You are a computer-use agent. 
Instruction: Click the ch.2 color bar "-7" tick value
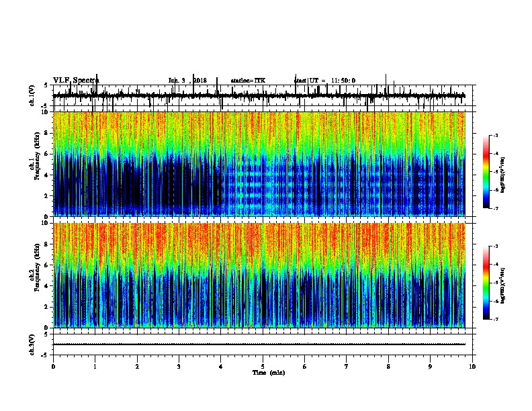496,319
